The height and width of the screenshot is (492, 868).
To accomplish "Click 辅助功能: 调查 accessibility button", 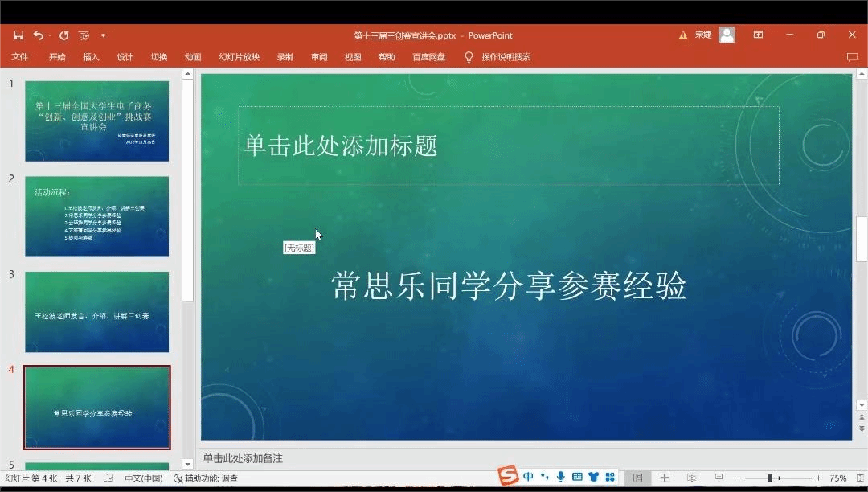I will [x=206, y=478].
